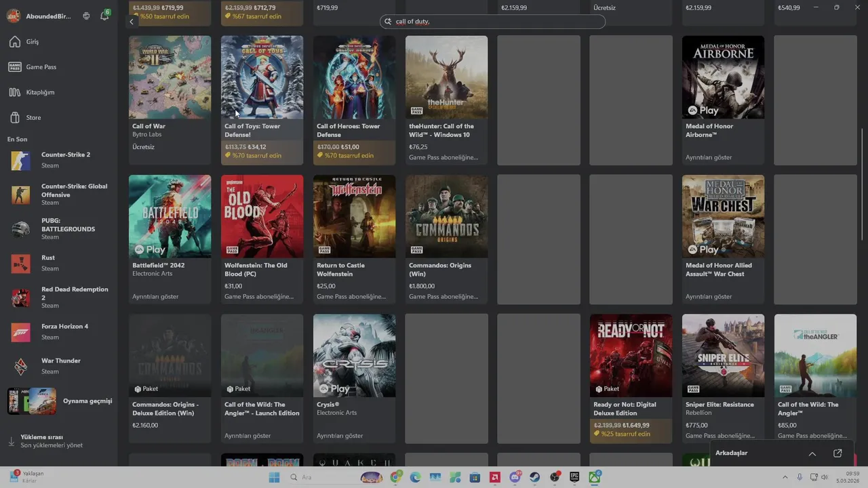The height and width of the screenshot is (488, 868).
Task: Open Sniper Elite: Resistance card
Action: [x=723, y=378]
